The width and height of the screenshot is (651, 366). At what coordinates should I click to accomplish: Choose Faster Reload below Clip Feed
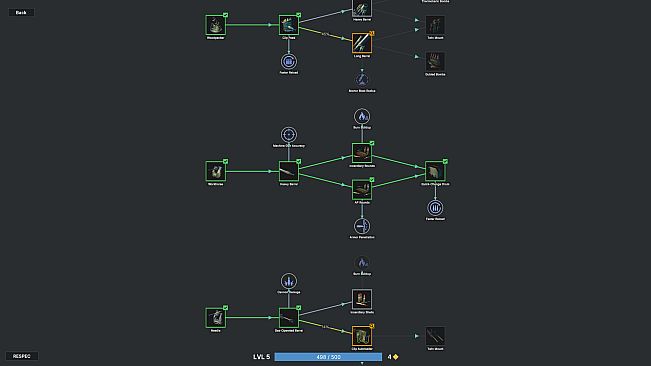pos(289,61)
